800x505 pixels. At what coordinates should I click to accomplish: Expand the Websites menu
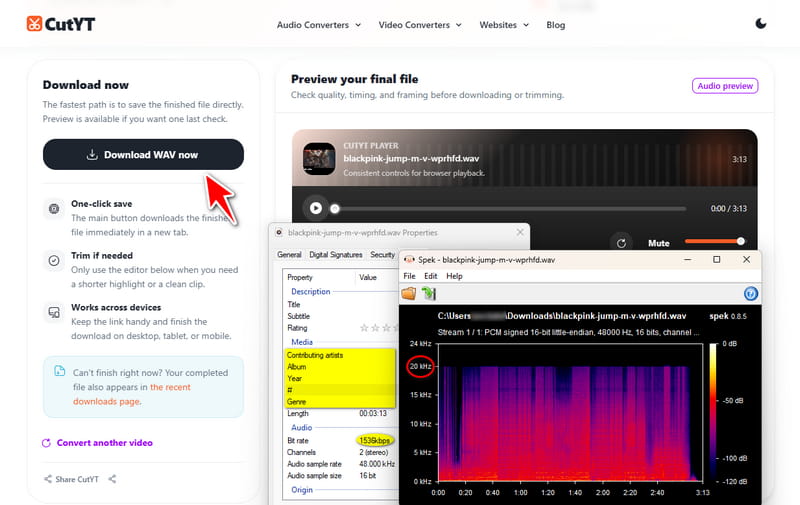pyautogui.click(x=504, y=25)
